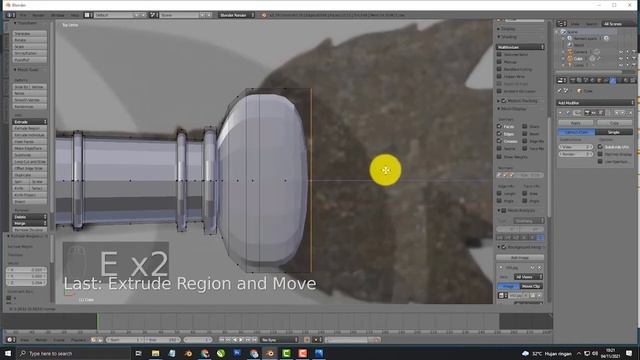Click the weather icon in system tray
The image size is (640, 360).
[525, 353]
